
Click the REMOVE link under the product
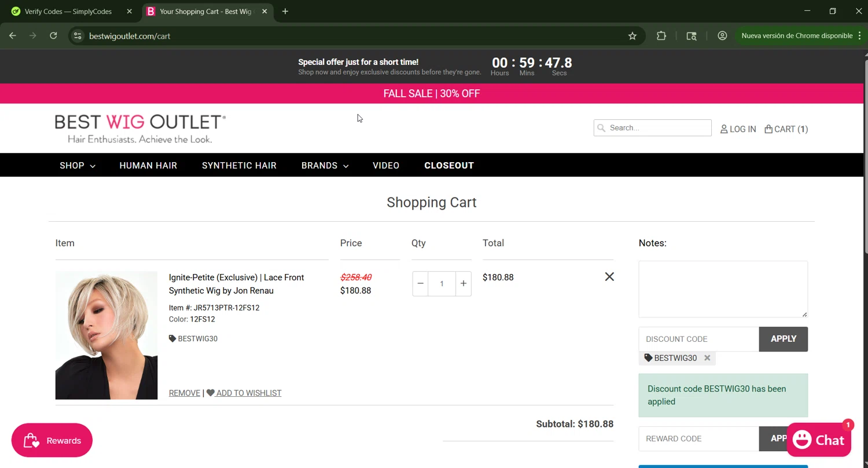tap(185, 393)
